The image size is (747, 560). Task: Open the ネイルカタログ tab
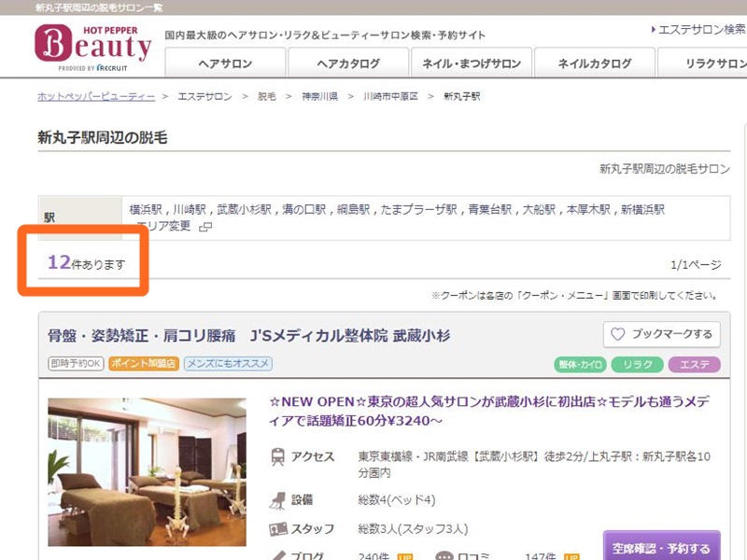[594, 63]
